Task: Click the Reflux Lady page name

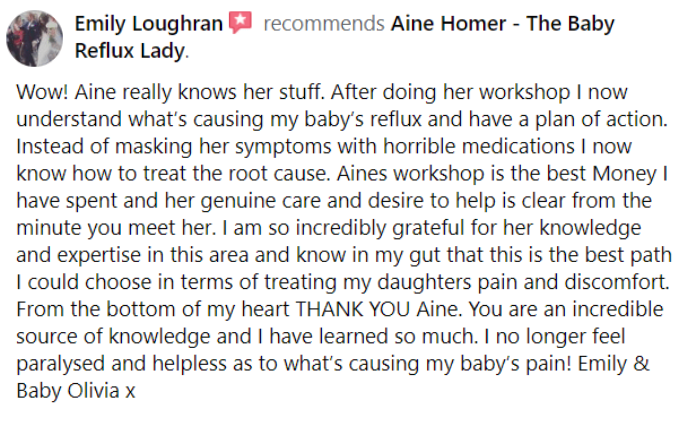Action: coord(129,51)
